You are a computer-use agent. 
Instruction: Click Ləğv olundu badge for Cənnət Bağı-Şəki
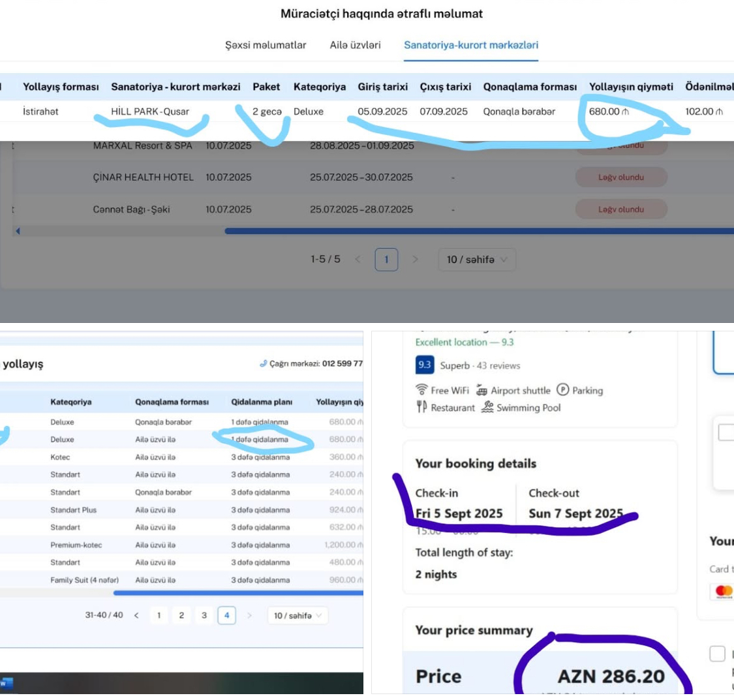(x=621, y=209)
